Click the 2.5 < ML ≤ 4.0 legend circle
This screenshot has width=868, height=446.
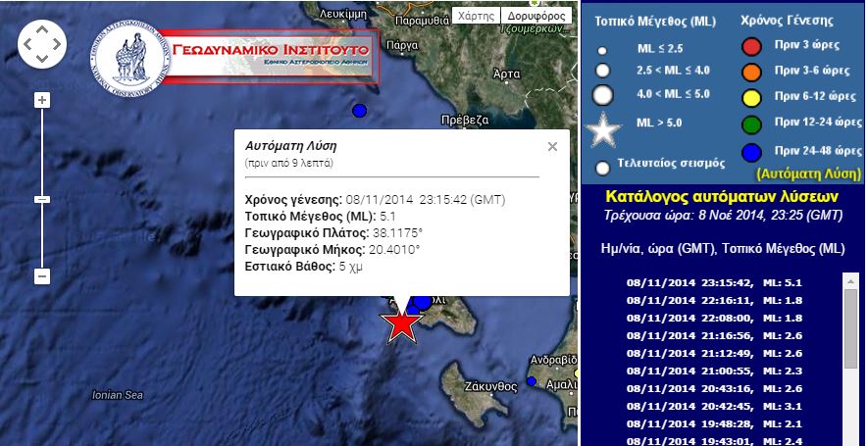coord(602,71)
